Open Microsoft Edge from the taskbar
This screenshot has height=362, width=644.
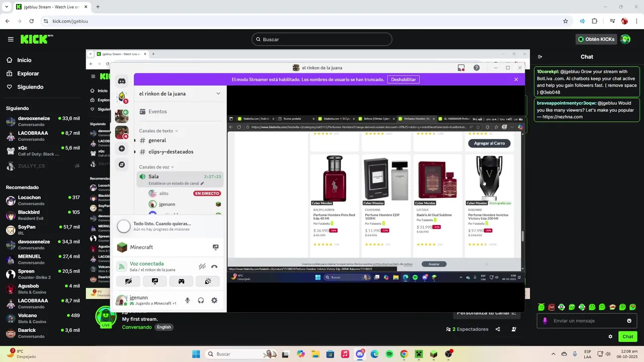click(374, 354)
